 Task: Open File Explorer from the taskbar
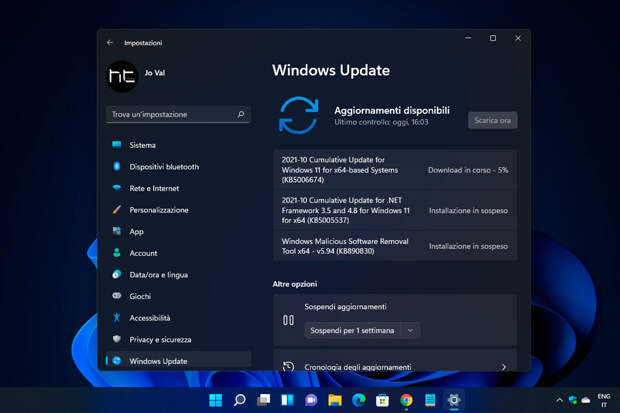(x=335, y=400)
